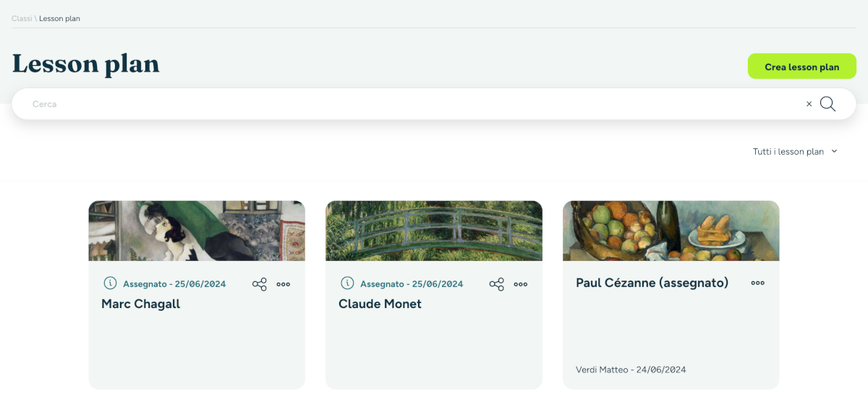Clear the search field with the x icon
868x402 pixels.
click(x=809, y=104)
